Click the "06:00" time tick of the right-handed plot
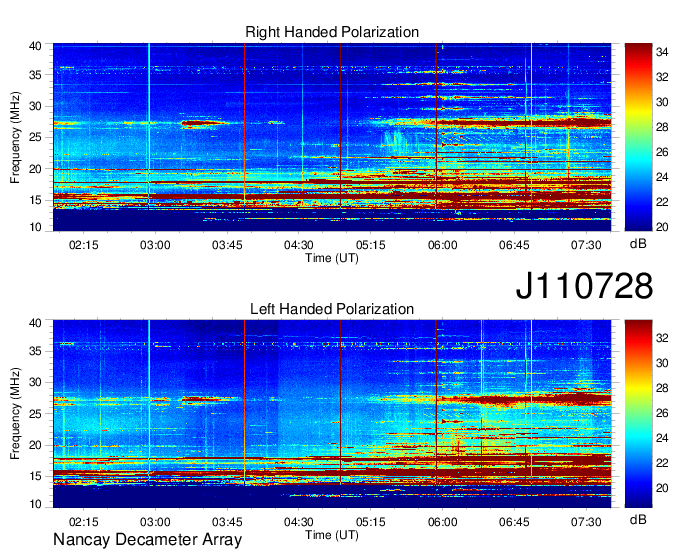 pos(442,245)
